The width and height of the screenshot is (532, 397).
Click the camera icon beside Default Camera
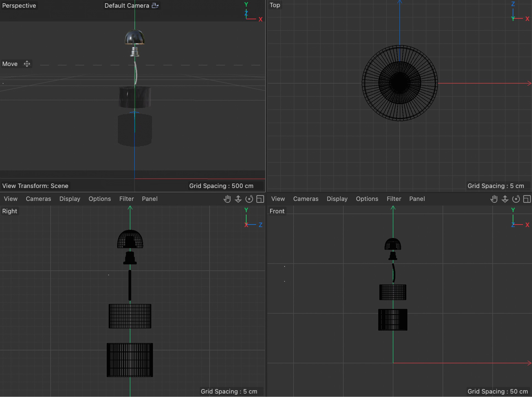click(155, 5)
